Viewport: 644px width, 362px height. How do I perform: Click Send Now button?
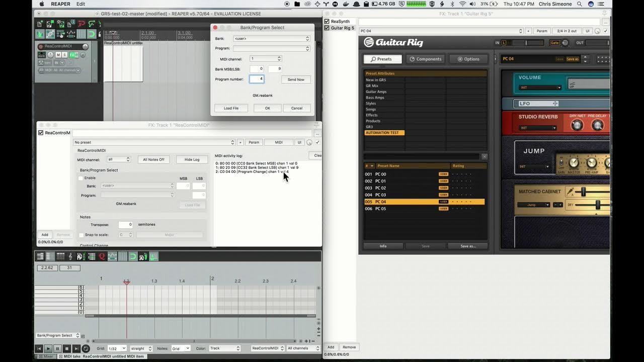click(x=296, y=79)
